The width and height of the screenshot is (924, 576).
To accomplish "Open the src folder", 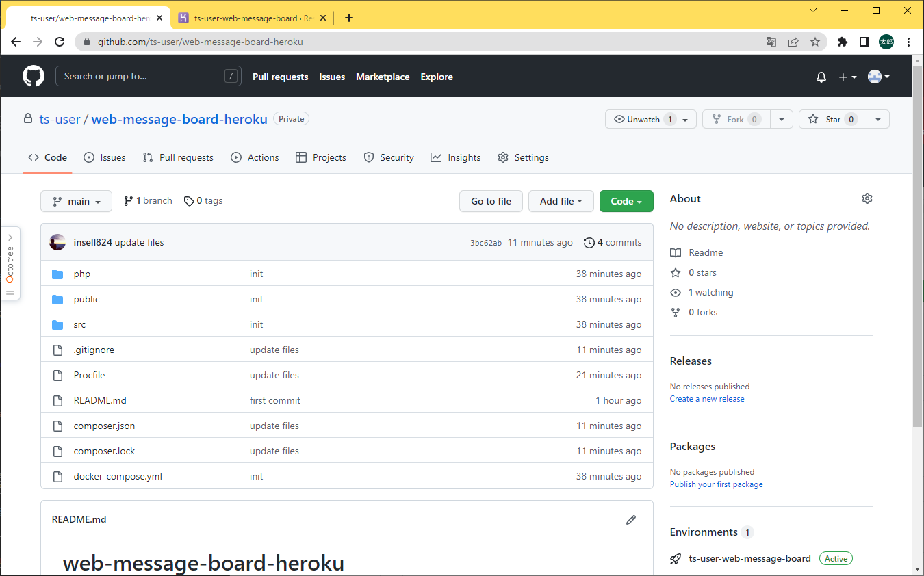I will pos(80,324).
